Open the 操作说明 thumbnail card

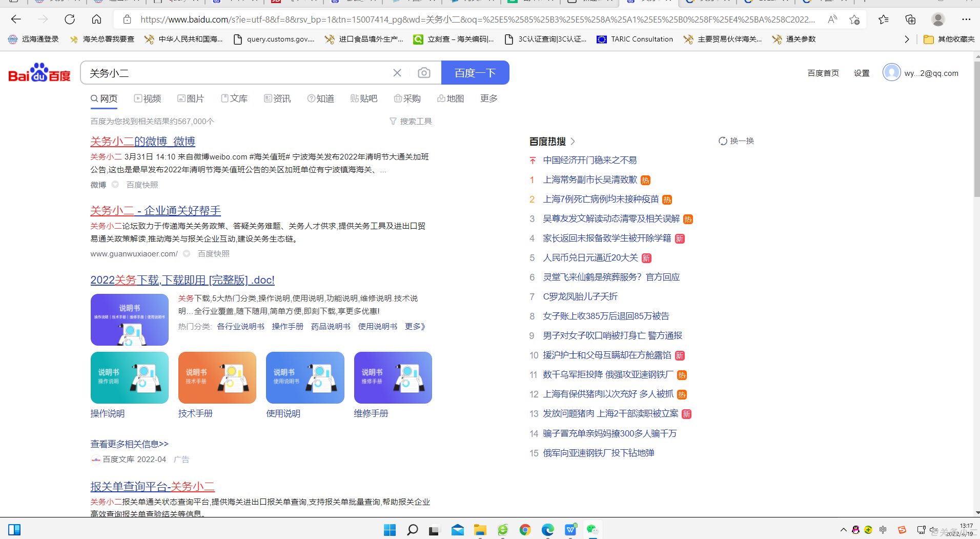click(130, 377)
